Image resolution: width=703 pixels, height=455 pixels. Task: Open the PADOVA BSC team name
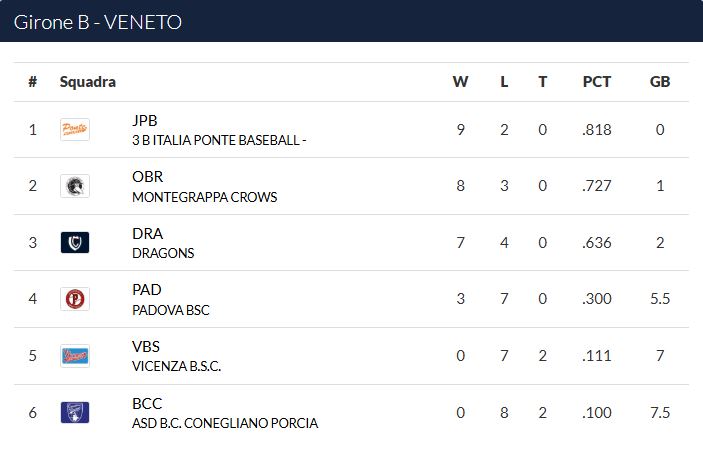[x=170, y=310]
